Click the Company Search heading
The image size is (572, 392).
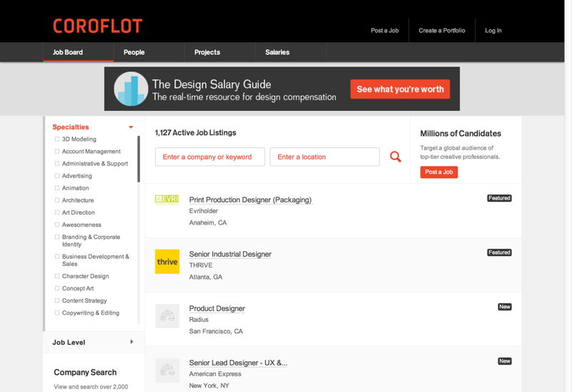[85, 372]
